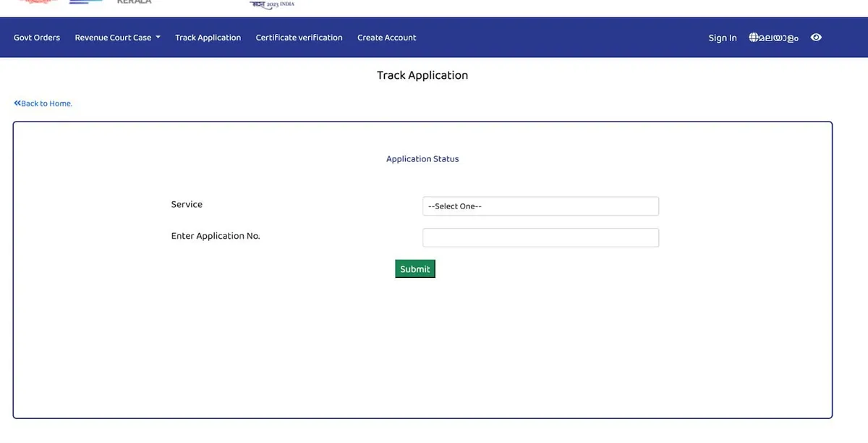Click the Create Account navigation item
The height and width of the screenshot is (443, 868).
tap(386, 37)
